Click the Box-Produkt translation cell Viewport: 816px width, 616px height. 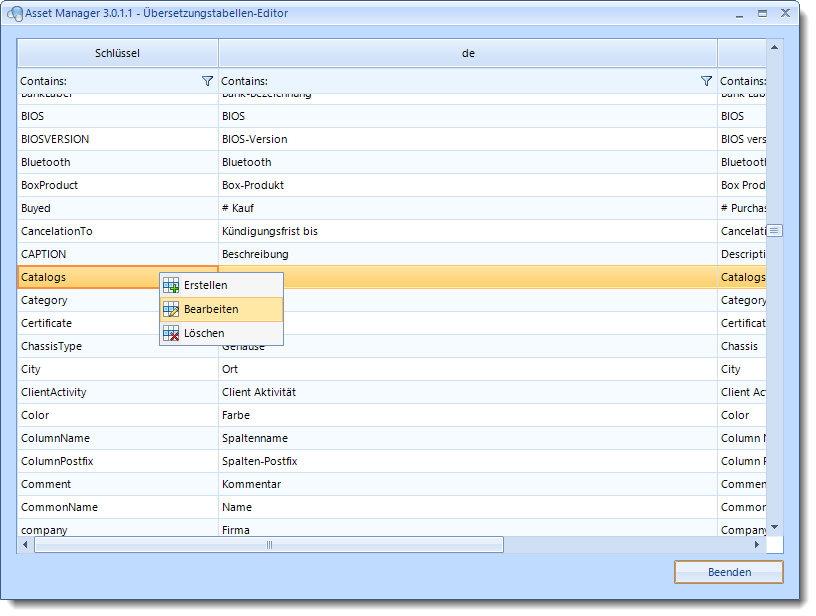click(468, 185)
